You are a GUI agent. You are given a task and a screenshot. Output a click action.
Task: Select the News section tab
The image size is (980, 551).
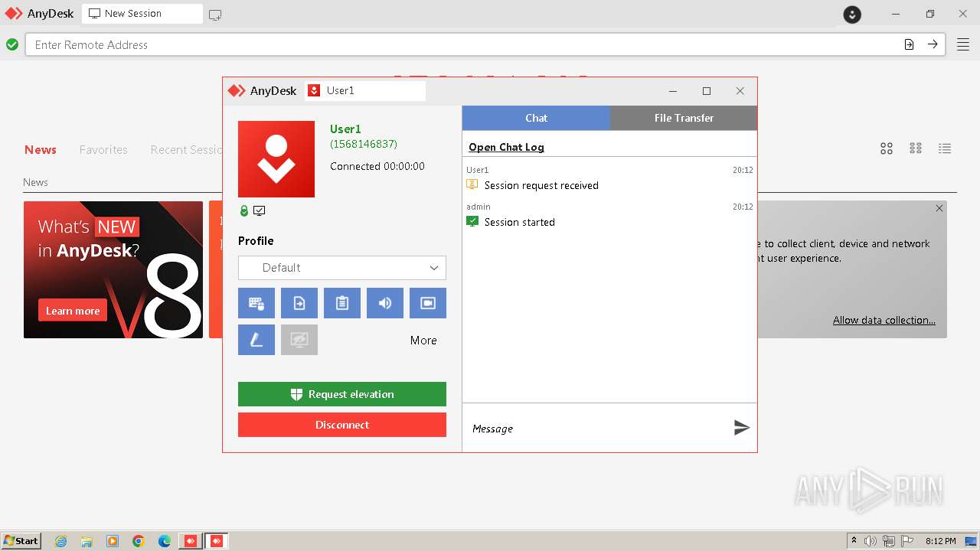pyautogui.click(x=41, y=150)
